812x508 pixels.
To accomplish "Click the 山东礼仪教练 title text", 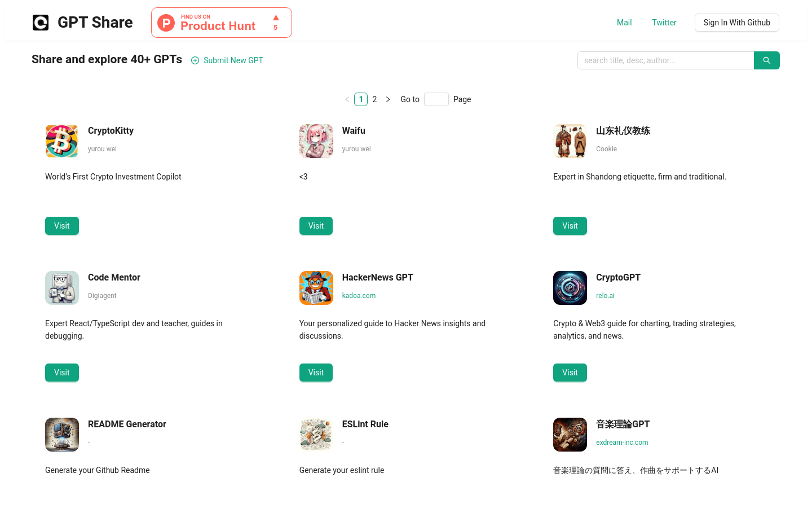I will (623, 131).
